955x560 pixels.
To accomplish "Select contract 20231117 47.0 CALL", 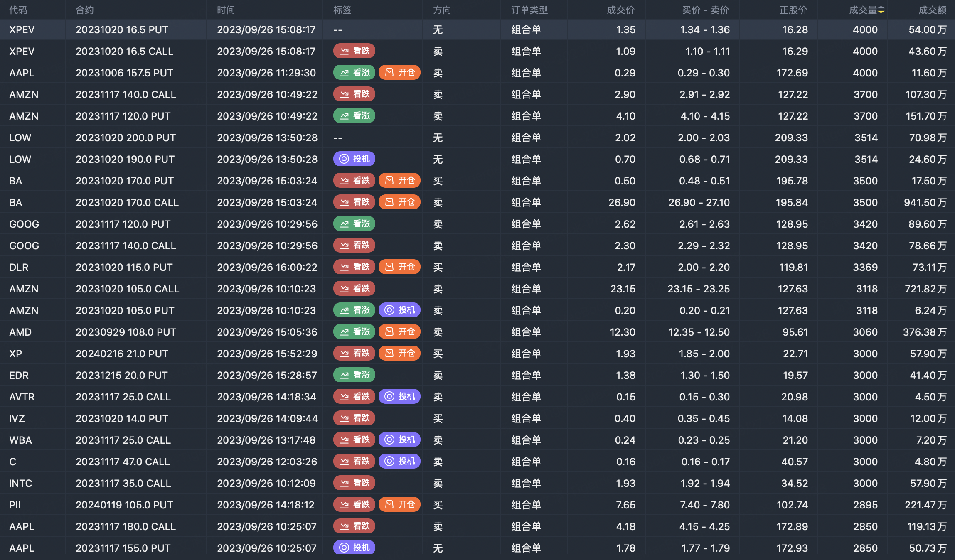I will tap(123, 462).
